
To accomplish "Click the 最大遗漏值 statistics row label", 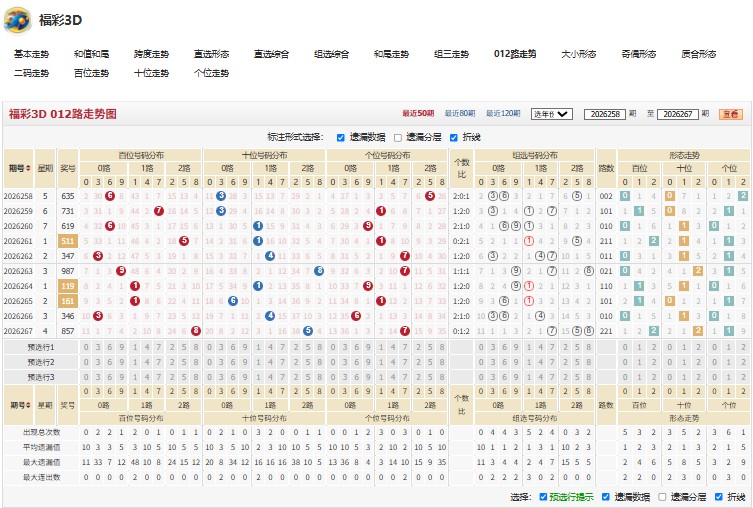I will pyautogui.click(x=42, y=462).
